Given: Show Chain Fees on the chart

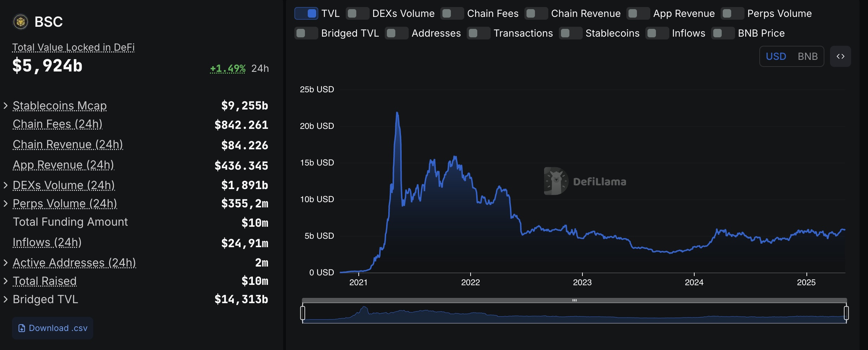Looking at the screenshot, I should [452, 13].
